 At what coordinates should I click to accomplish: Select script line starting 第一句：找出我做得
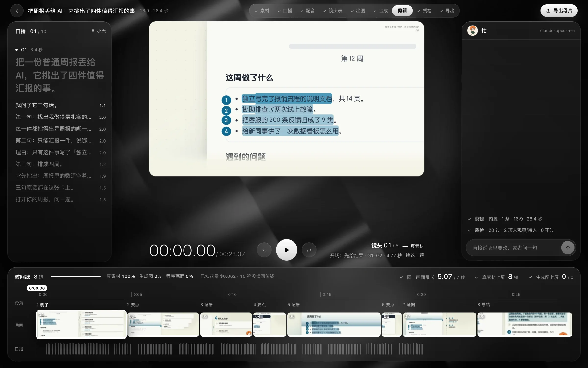(x=61, y=117)
